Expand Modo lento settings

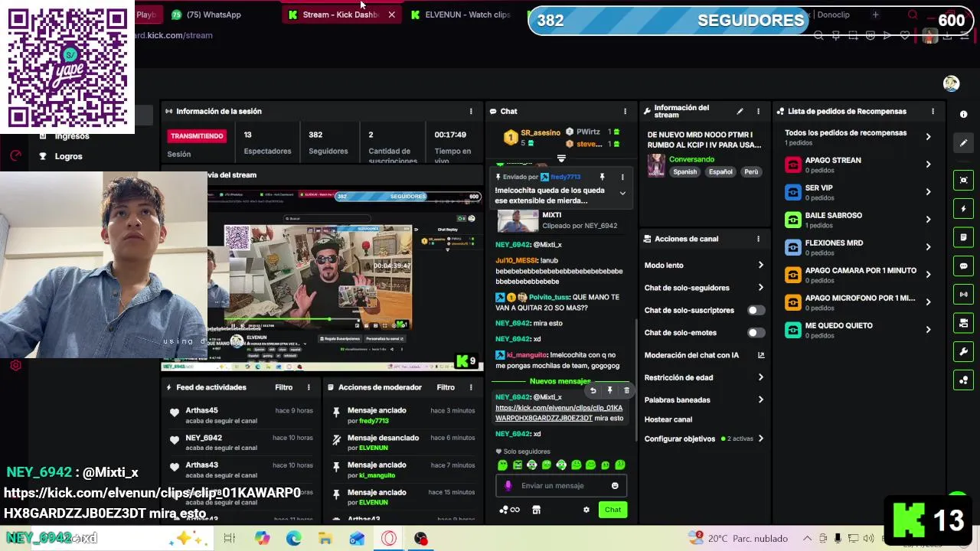pos(761,266)
